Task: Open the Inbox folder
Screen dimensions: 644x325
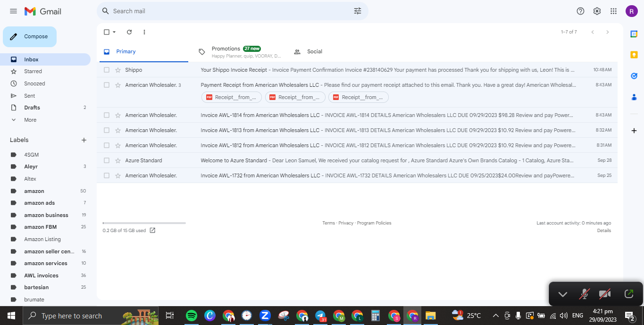Action: pyautogui.click(x=45, y=59)
